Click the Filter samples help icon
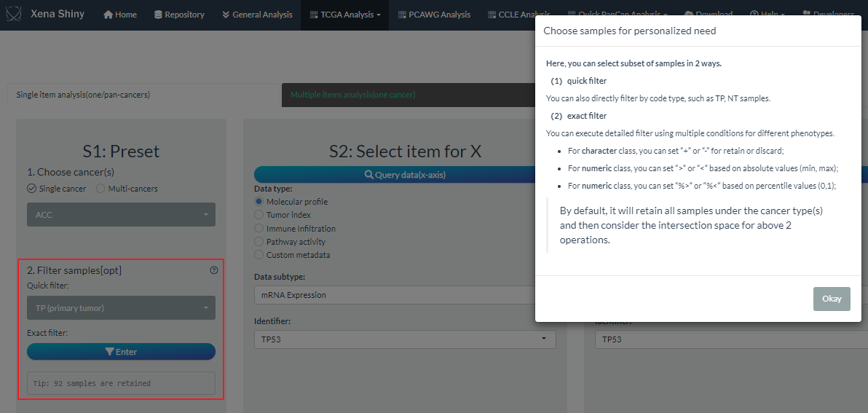 [213, 270]
